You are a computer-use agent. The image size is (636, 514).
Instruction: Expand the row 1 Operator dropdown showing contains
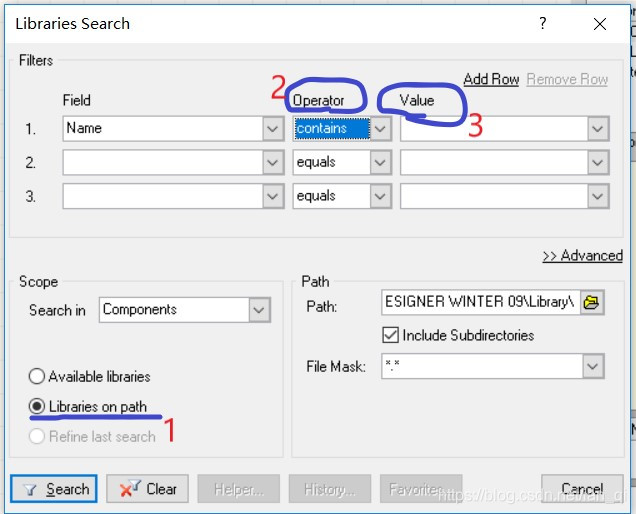379,129
